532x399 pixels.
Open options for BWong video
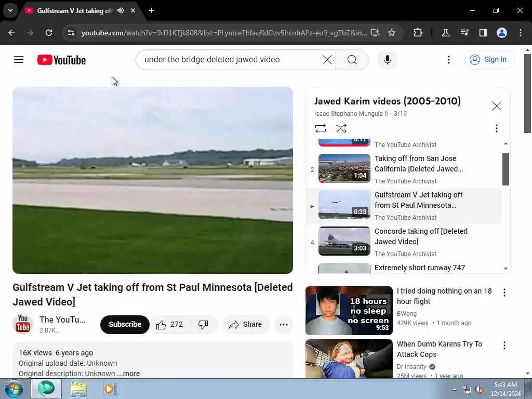[x=504, y=292]
